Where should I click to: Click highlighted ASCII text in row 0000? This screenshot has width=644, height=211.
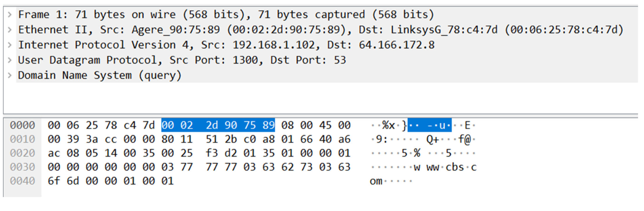point(429,125)
